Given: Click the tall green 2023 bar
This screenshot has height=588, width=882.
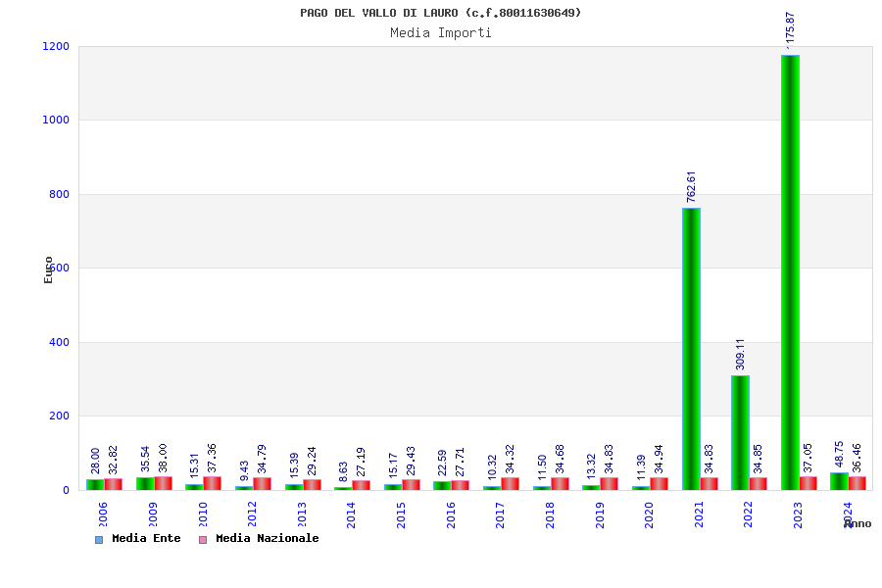Looking at the screenshot, I should pyautogui.click(x=790, y=272).
